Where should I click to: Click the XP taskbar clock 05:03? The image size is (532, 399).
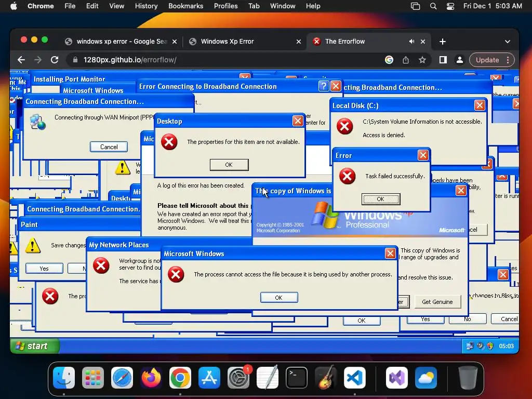click(x=506, y=346)
